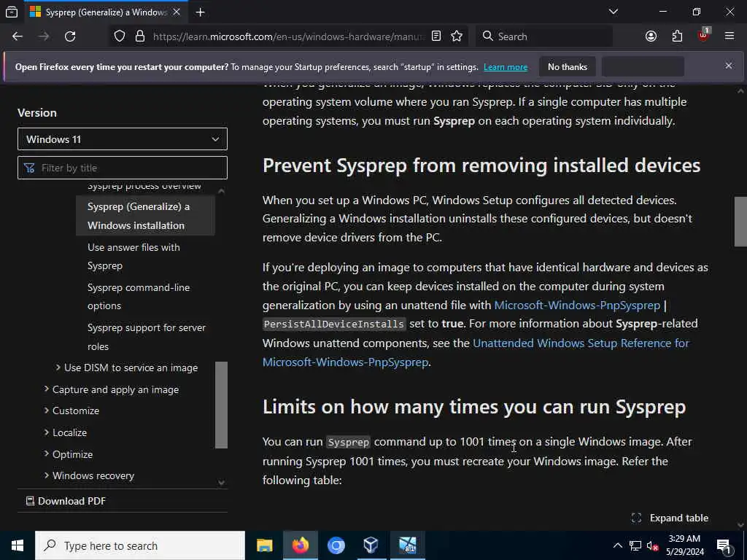The image size is (747, 560).
Task: Toggle Reader View icon in address bar
Action: (x=436, y=36)
